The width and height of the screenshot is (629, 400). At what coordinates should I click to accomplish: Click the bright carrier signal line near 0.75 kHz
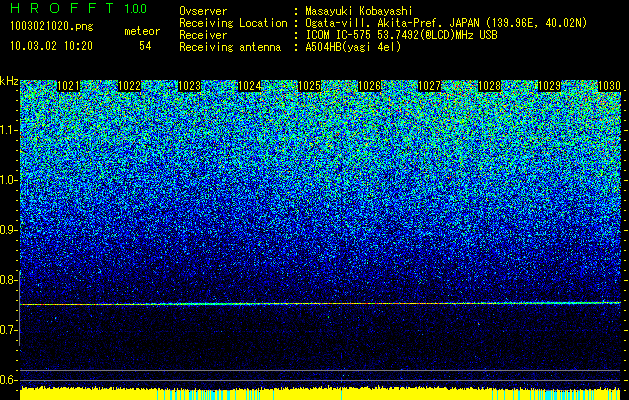[x=320, y=304]
